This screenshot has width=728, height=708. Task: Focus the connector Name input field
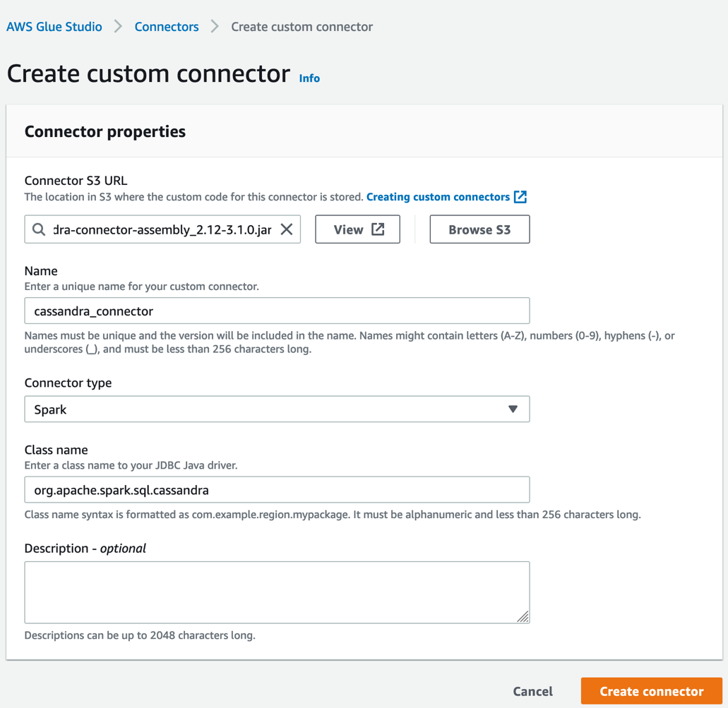pyautogui.click(x=277, y=311)
